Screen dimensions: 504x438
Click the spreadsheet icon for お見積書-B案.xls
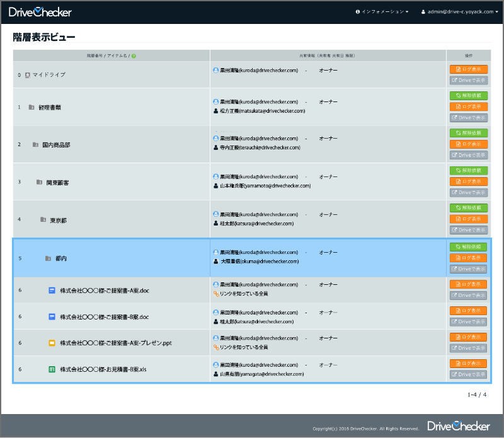52,369
